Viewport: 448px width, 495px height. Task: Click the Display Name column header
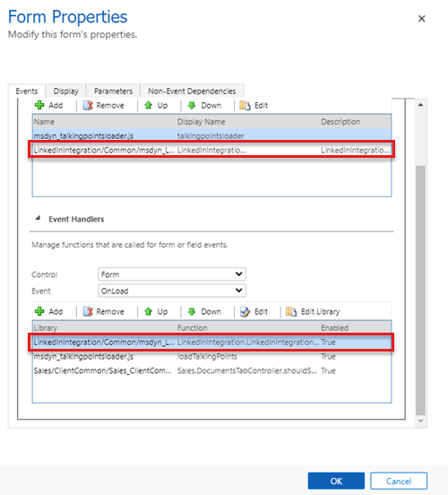tap(201, 122)
